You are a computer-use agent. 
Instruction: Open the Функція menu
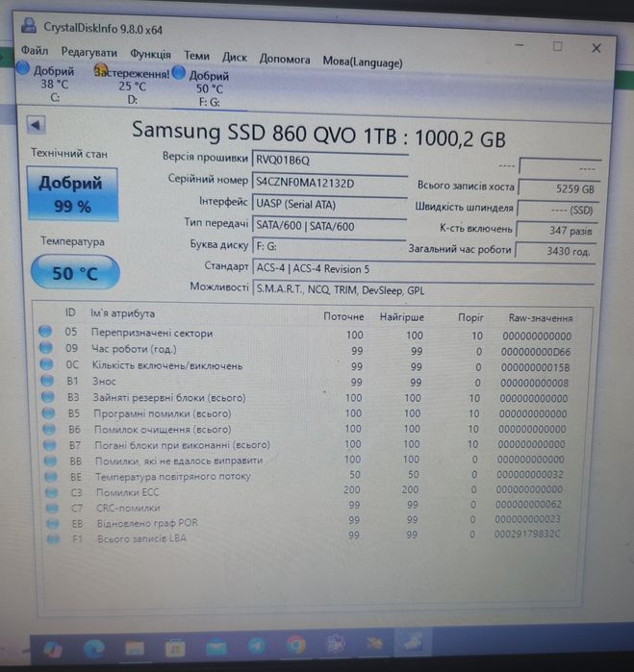click(150, 55)
